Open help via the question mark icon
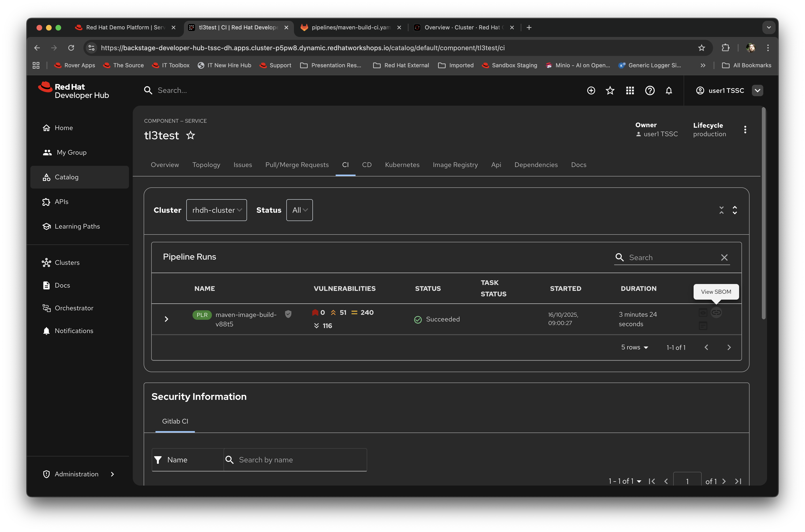The height and width of the screenshot is (532, 805). click(x=650, y=90)
